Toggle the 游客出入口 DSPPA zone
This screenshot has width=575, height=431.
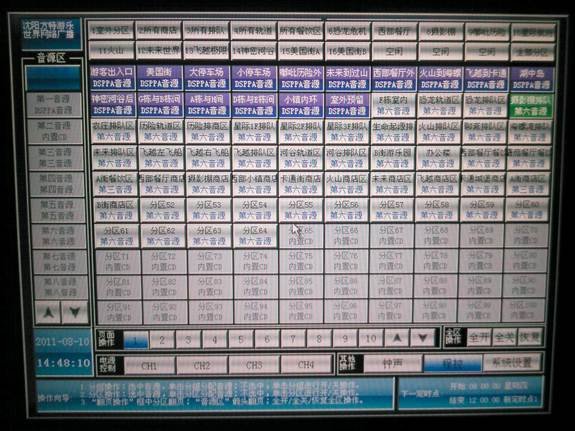[112, 78]
